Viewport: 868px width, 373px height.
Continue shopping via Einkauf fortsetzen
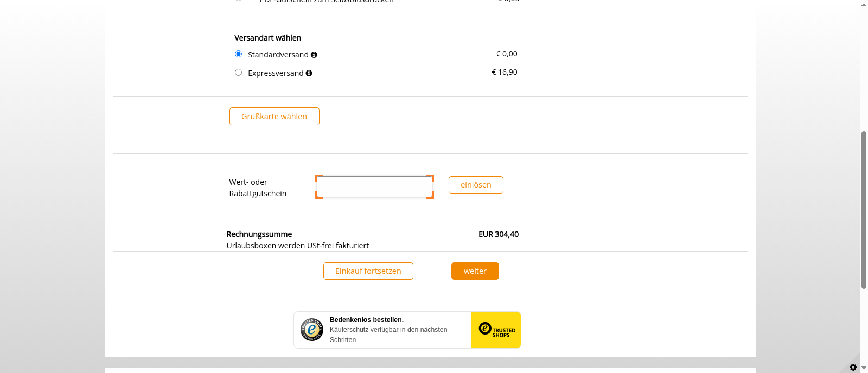pyautogui.click(x=368, y=271)
